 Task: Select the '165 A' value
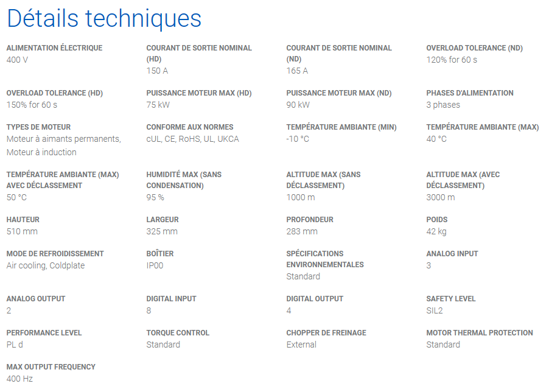297,71
